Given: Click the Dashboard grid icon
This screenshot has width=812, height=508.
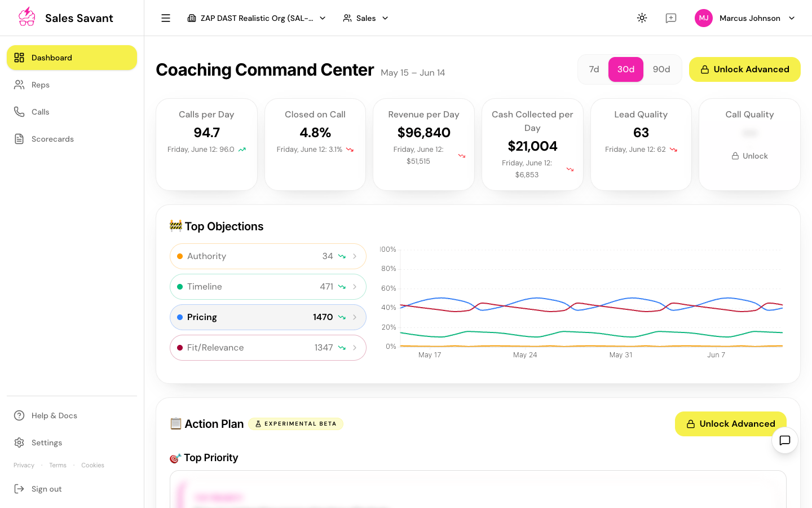Looking at the screenshot, I should [19, 58].
